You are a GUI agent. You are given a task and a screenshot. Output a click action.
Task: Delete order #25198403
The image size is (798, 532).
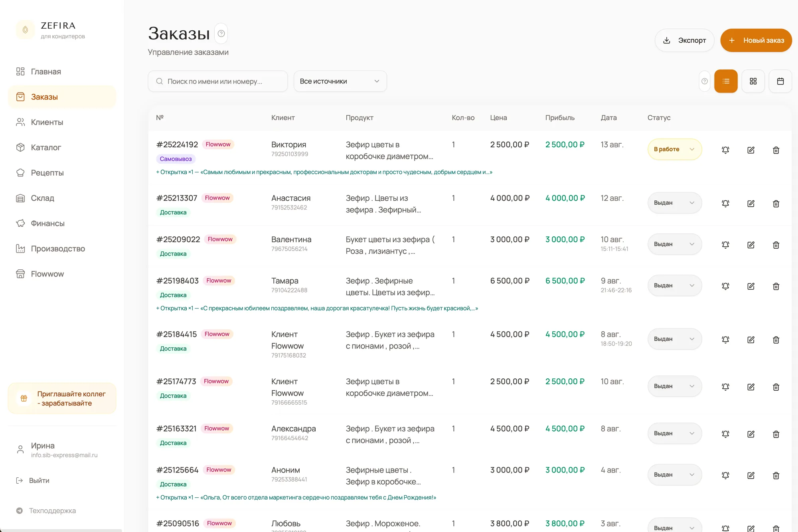(x=776, y=286)
